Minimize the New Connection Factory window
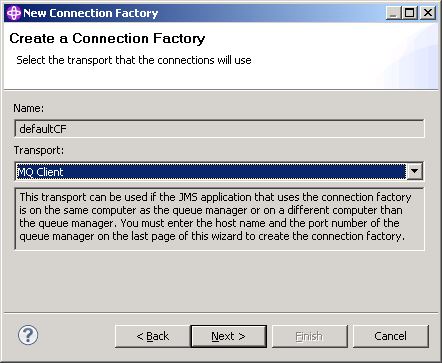The image size is (442, 363). 393,13
